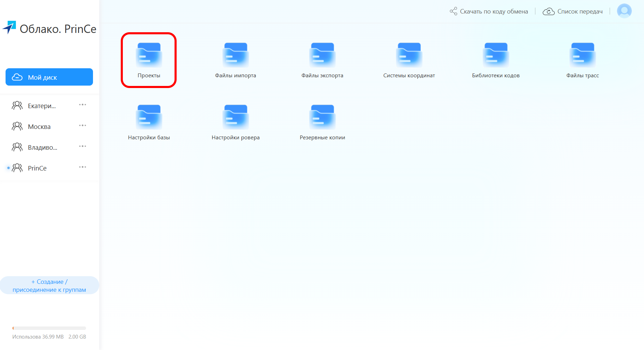Click the Проекты folder label
The height and width of the screenshot is (350, 644).
149,76
